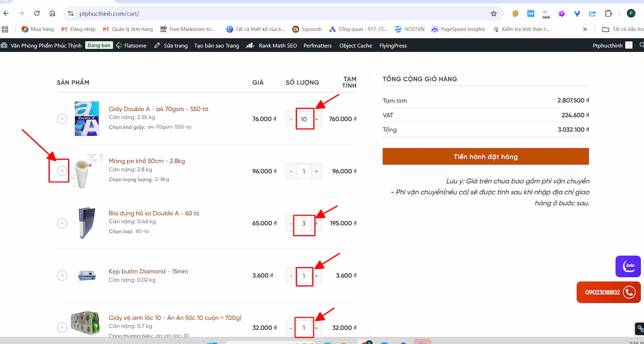The height and width of the screenshot is (344, 644).
Task: Bookmark this page with the star icon
Action: point(494,13)
